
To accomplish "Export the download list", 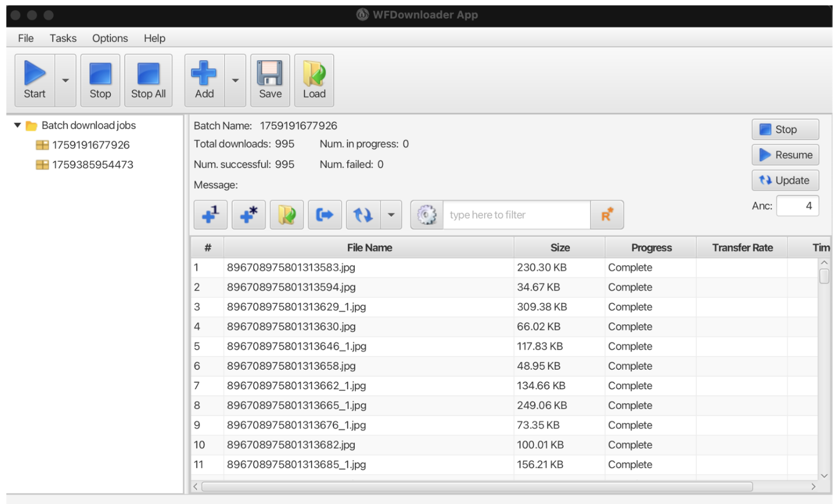I will [324, 214].
